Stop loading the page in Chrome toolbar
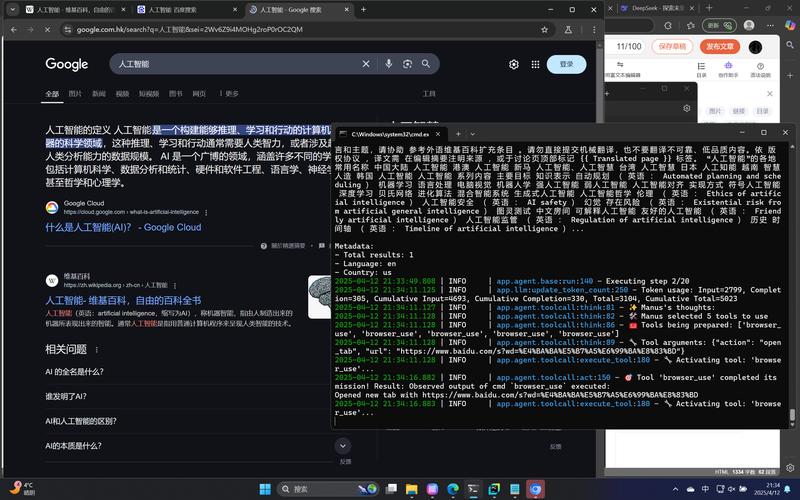 pos(47,30)
